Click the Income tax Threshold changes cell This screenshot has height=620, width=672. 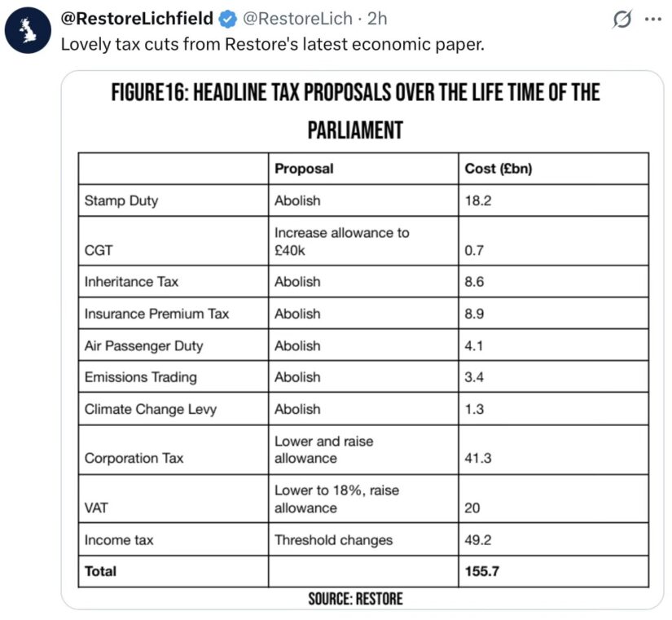[333, 540]
